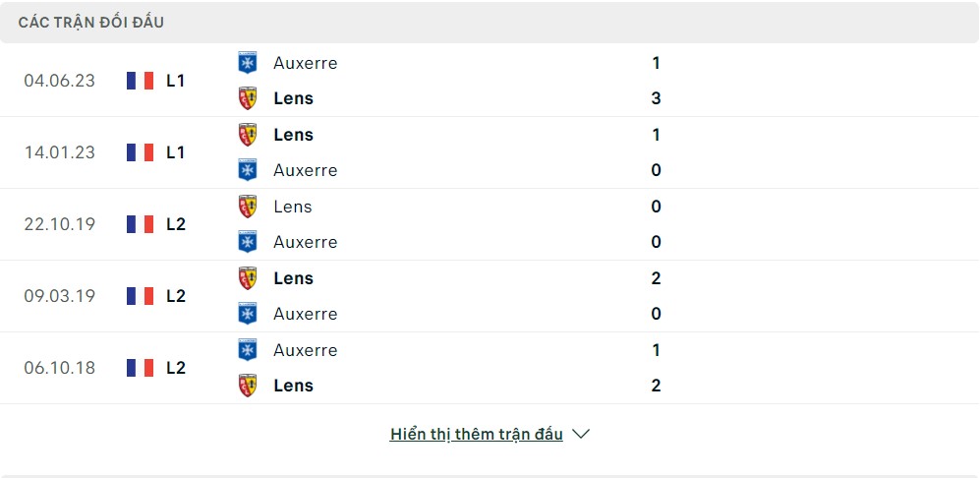Click the "CÁC TRẬN ĐỐI ĐẦU" section header

tap(91, 22)
